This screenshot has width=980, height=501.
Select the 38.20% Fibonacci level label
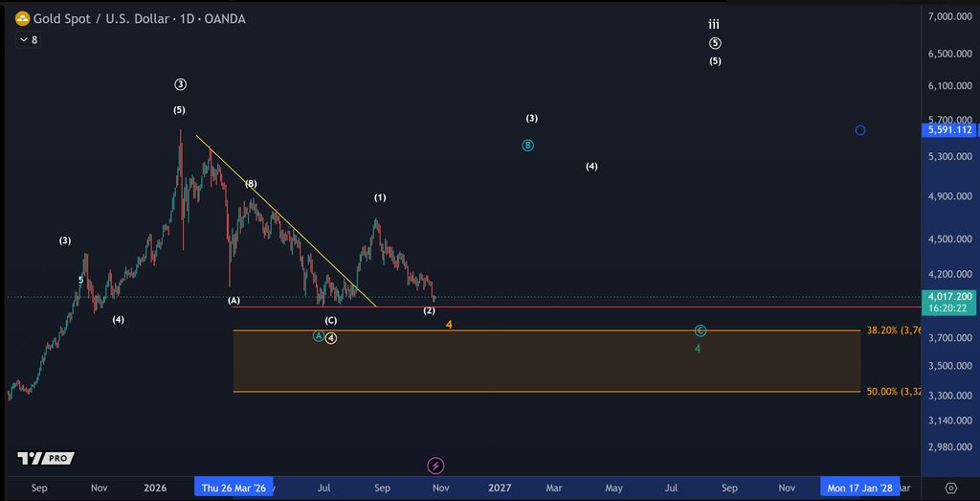click(893, 330)
